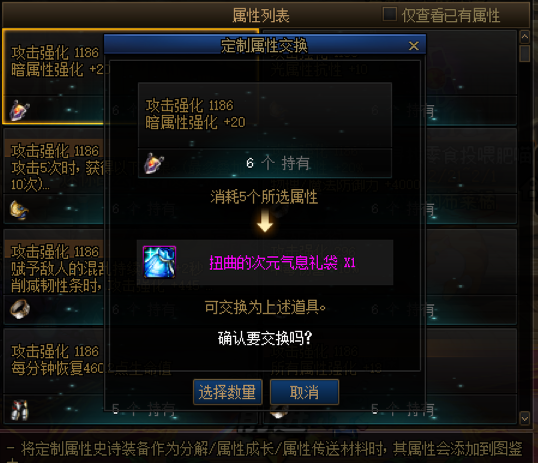Click the 选择数量 button

pos(227,392)
